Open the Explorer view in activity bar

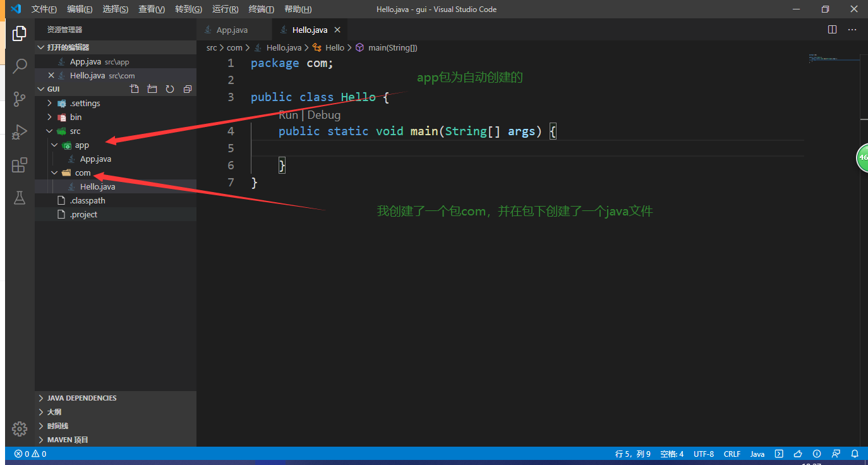click(x=19, y=33)
